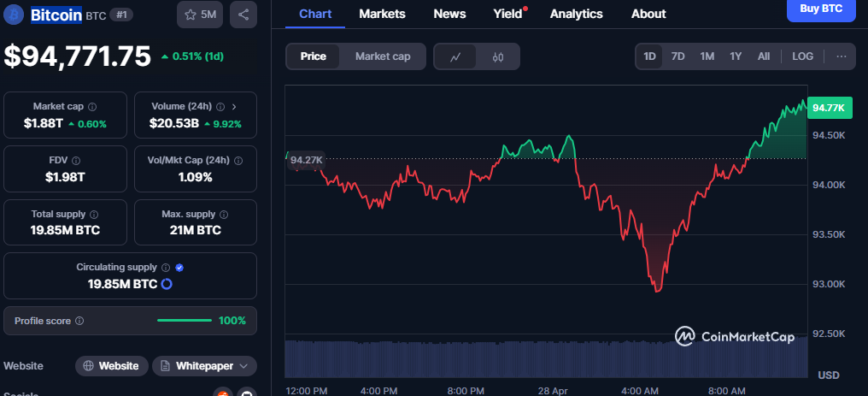Screen dimensions: 868x396
Task: Expand Volume (24h) details arrow
Action: point(233,106)
